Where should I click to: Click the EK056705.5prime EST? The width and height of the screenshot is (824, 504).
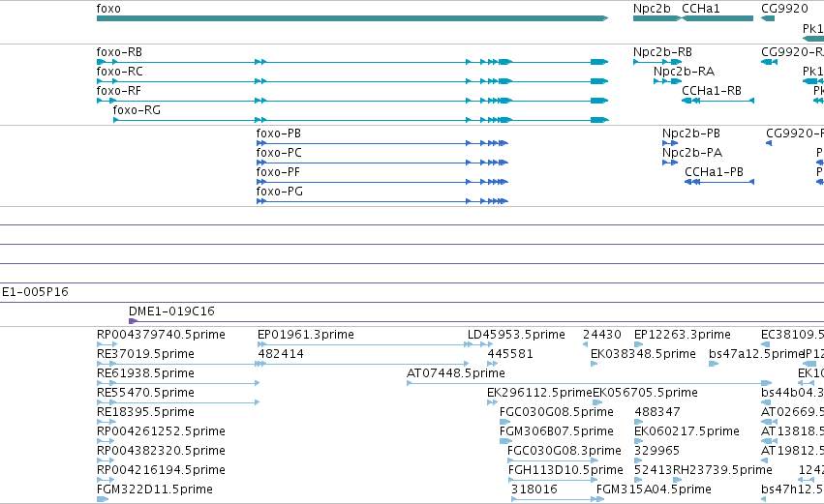click(597, 402)
